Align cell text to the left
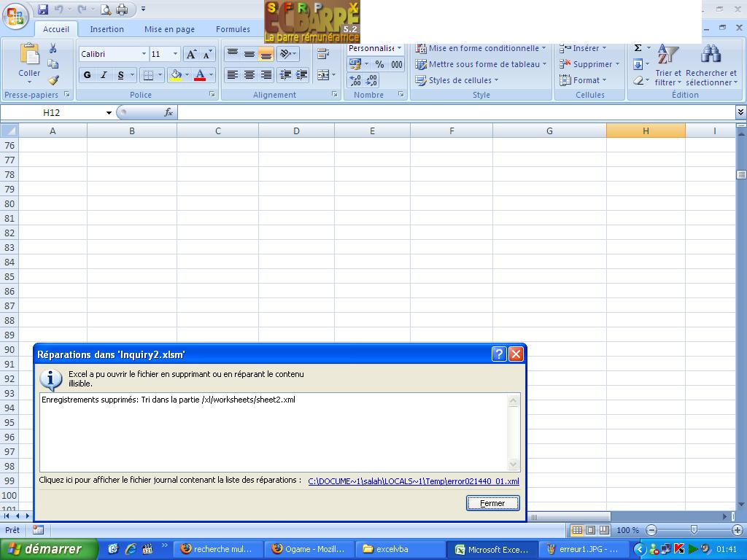Viewport: 747px width, 560px height. pyautogui.click(x=233, y=75)
